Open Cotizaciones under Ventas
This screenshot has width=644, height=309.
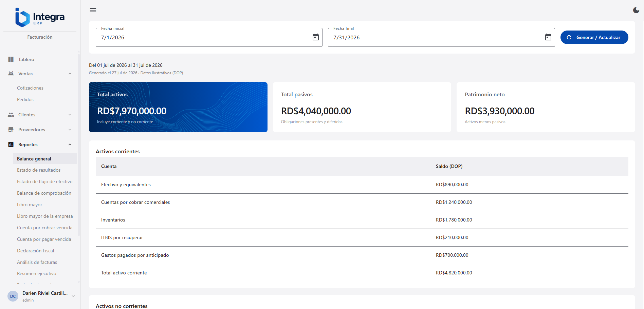click(x=30, y=88)
